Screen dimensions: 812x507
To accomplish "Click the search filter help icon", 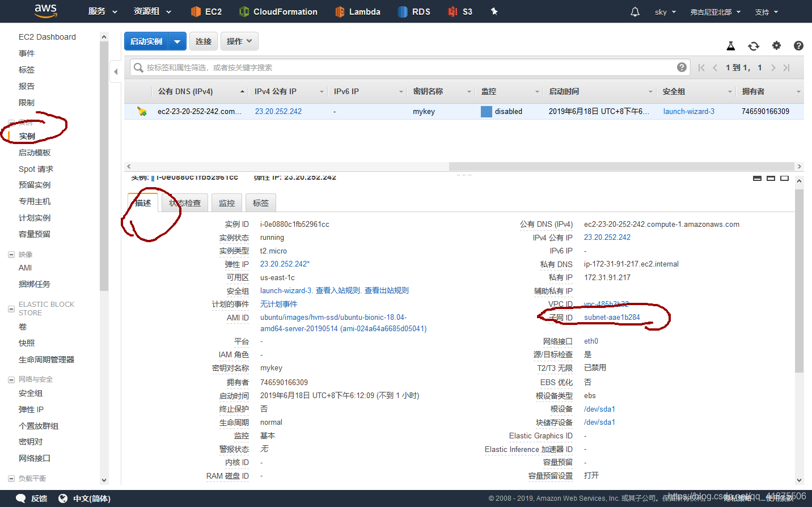I will pyautogui.click(x=682, y=67).
